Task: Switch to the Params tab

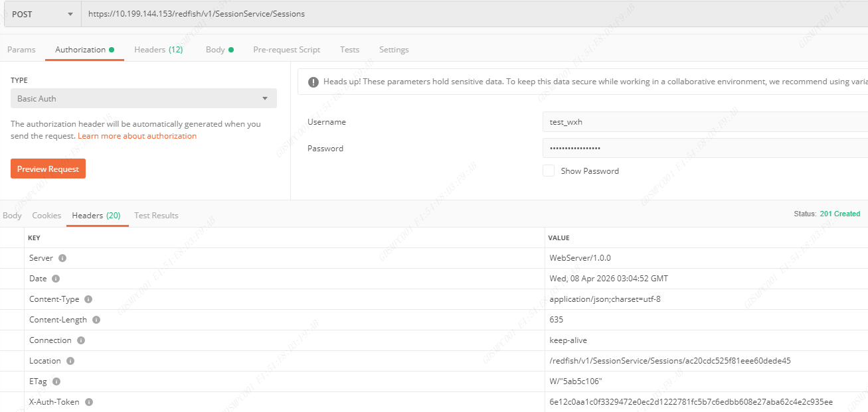Action: [x=21, y=50]
